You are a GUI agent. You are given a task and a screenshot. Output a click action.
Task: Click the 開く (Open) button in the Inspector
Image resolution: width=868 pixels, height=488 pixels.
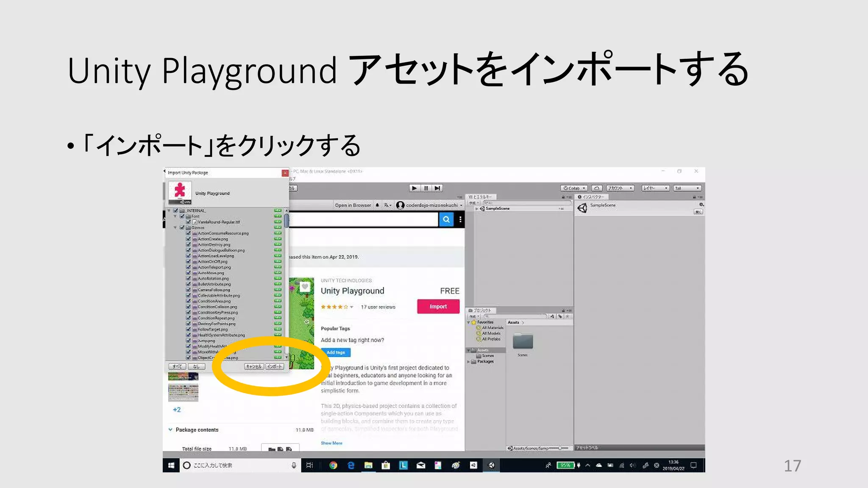point(698,212)
